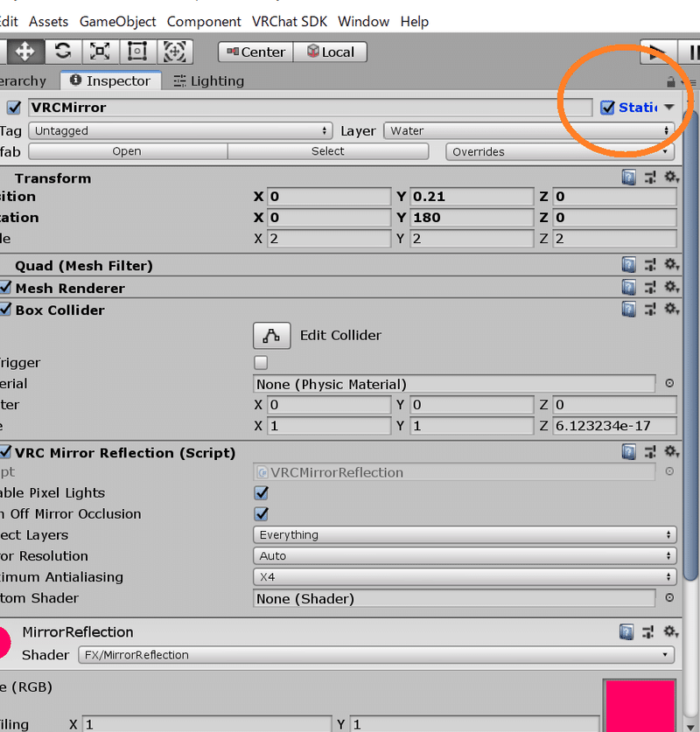Open MirrorReflection material help icon
The image size is (700, 732).
626,632
